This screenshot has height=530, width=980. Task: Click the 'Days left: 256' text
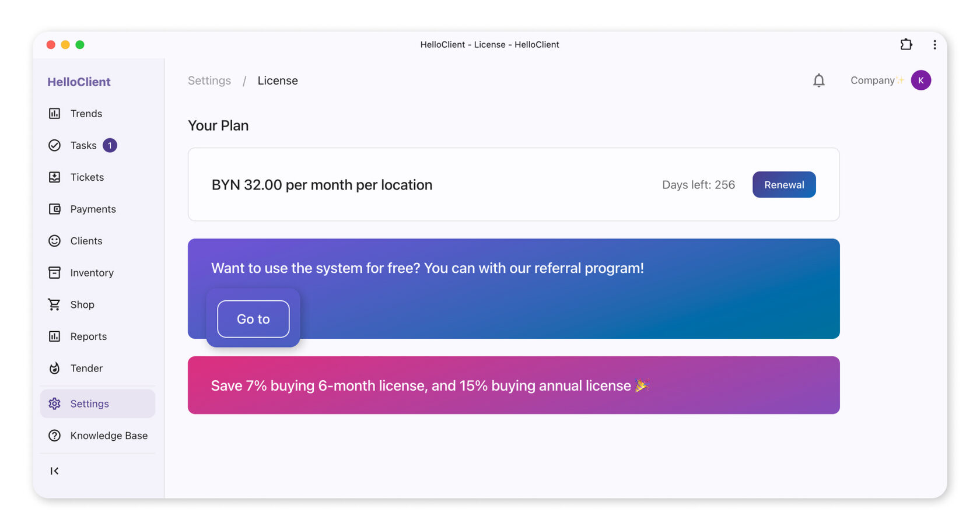[698, 185]
